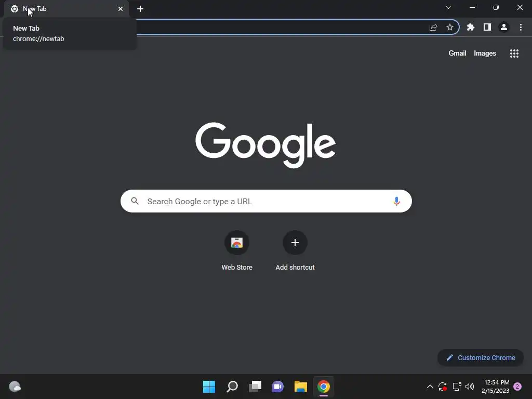This screenshot has width=532, height=399.
Task: Click the magnifier icon in Google search box
Action: point(135,201)
